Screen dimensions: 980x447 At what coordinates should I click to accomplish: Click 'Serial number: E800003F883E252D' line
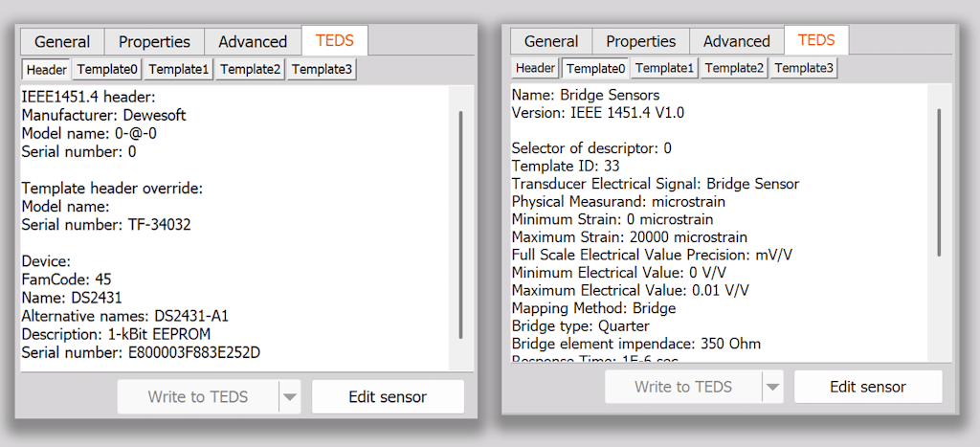[x=141, y=352]
